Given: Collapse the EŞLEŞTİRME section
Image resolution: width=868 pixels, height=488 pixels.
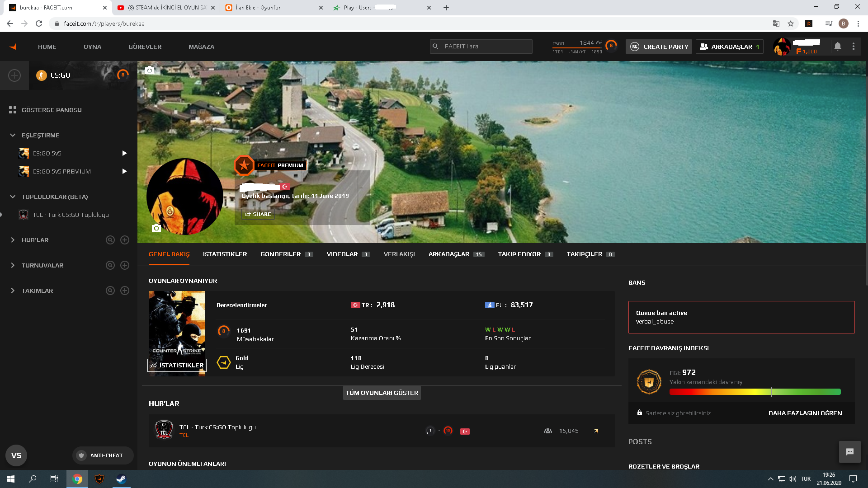Looking at the screenshot, I should point(13,135).
